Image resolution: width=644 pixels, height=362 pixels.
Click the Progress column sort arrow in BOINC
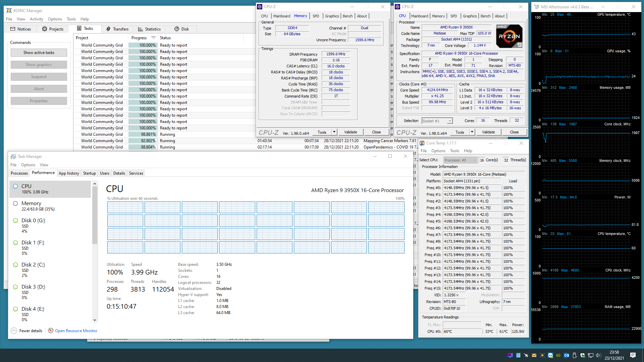pyautogui.click(x=153, y=38)
